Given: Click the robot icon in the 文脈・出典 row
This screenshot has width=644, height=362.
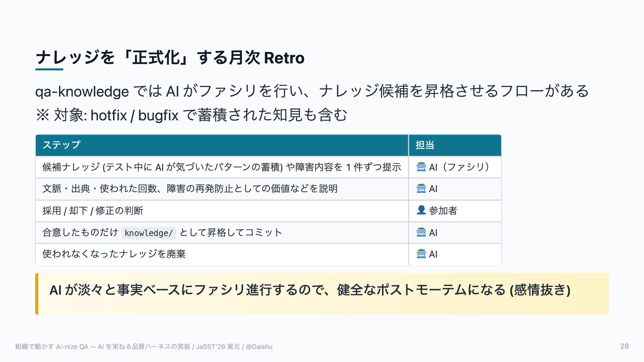Looking at the screenshot, I should pyautogui.click(x=421, y=188).
